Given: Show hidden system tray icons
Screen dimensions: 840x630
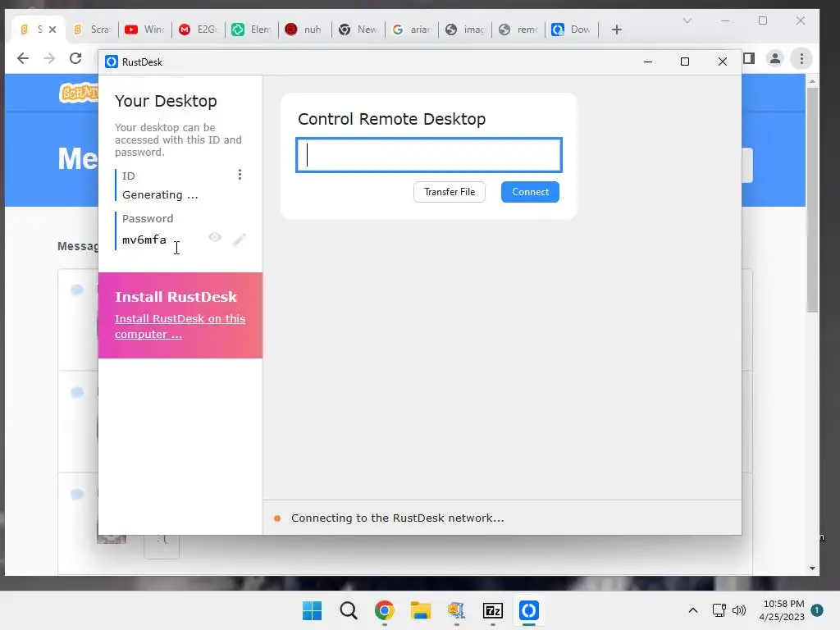Looking at the screenshot, I should pos(692,610).
